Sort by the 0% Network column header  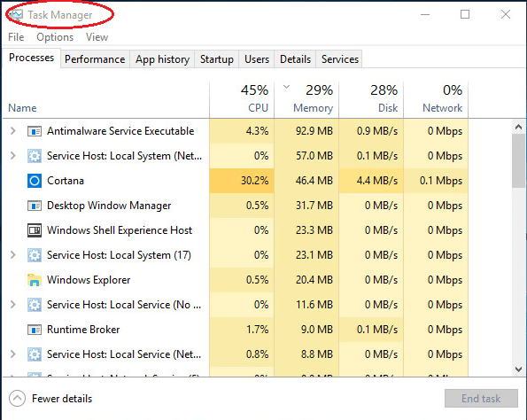click(436, 100)
